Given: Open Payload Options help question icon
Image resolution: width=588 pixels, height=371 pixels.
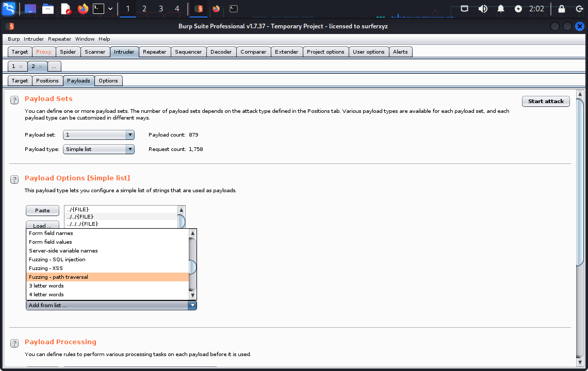Looking at the screenshot, I should tap(14, 179).
